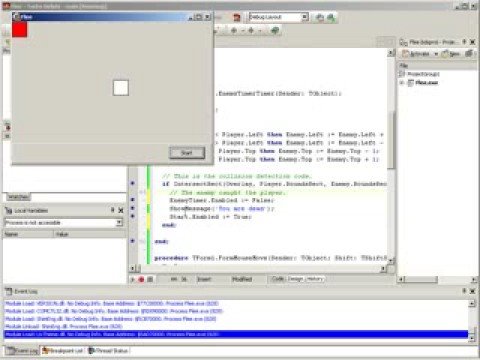The image size is (480, 360).
Task: Maximize the Flee form window
Action: click(199, 17)
